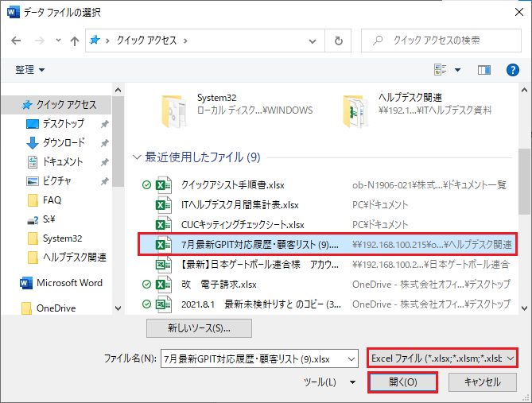Screen dimensions: 532x403
Task: Click the help question mark icon
Action: (x=512, y=71)
